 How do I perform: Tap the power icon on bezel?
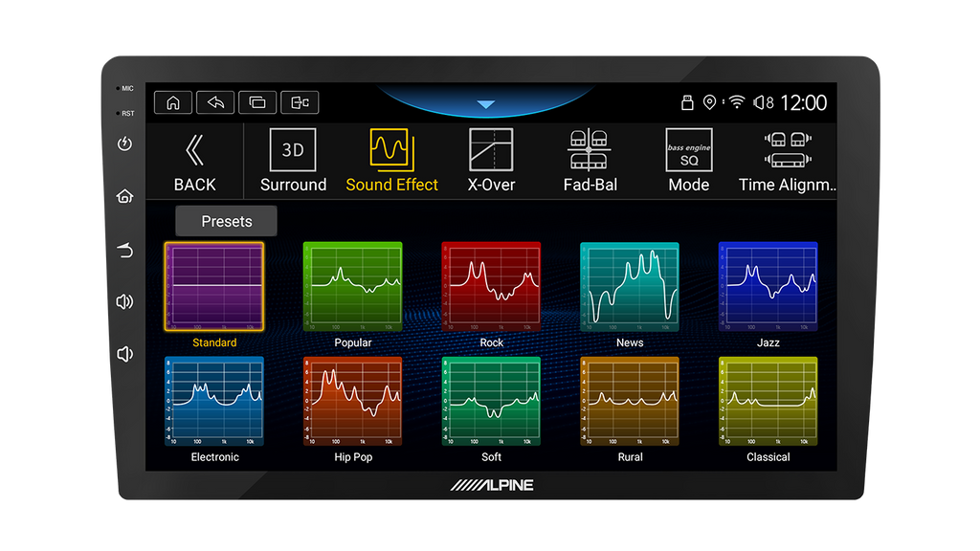[x=125, y=143]
